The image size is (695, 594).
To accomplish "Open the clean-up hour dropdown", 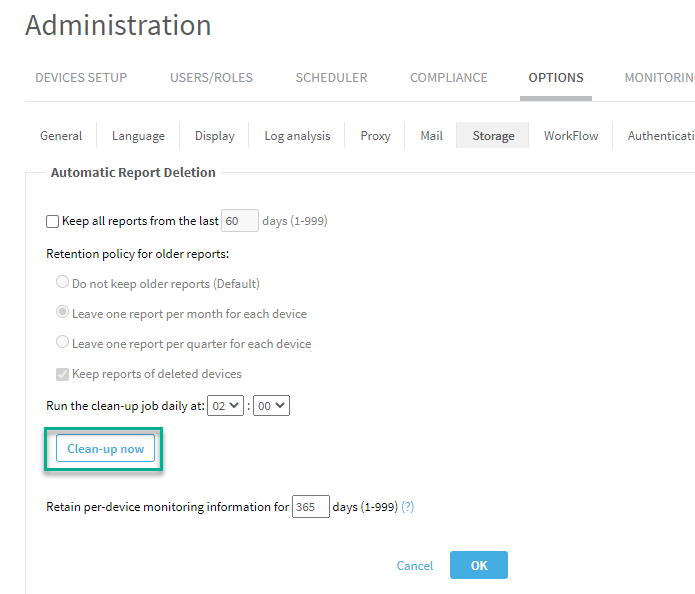I will [225, 406].
